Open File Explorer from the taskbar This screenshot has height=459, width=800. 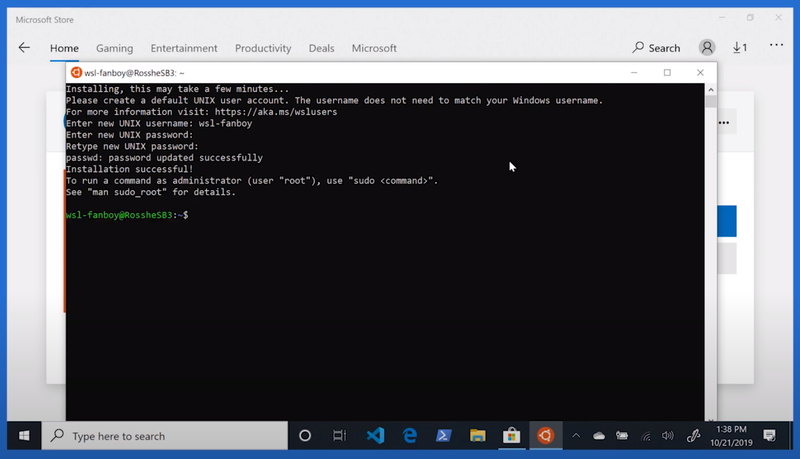click(x=478, y=436)
